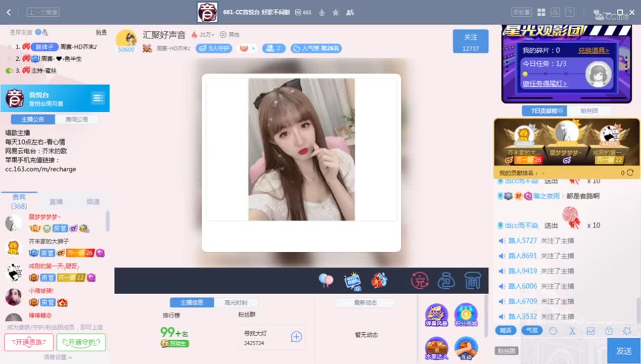Open the 积分商城 activity icon
This screenshot has height=364, width=641.
coord(466,315)
